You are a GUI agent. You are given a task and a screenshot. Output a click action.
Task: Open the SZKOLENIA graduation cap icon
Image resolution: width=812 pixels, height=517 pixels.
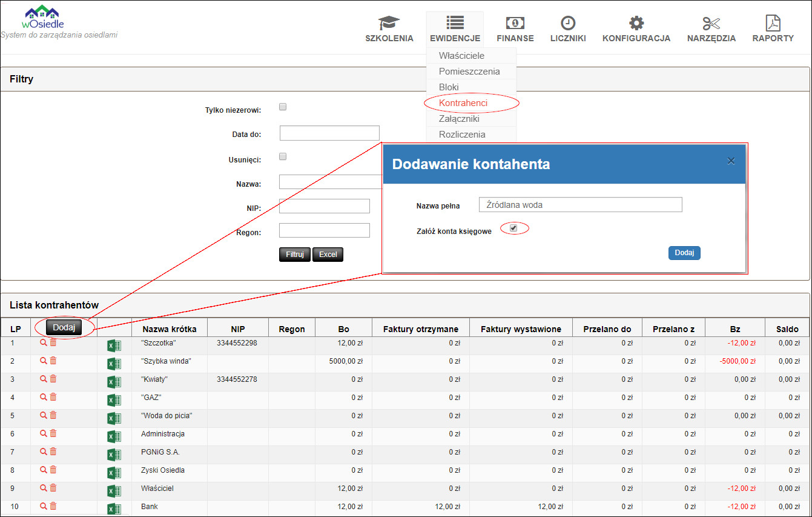coord(389,24)
